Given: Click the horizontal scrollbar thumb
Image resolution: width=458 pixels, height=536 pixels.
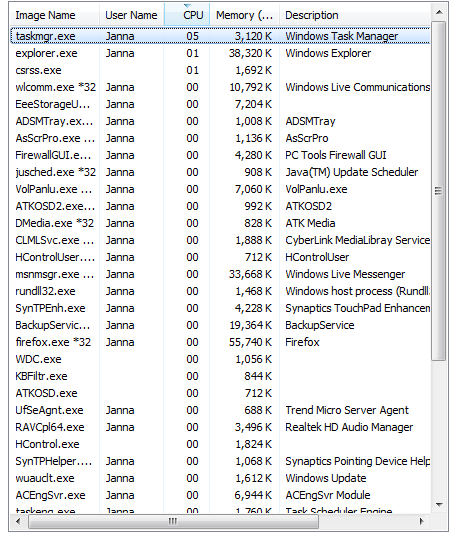Looking at the screenshot, I should click(173, 521).
